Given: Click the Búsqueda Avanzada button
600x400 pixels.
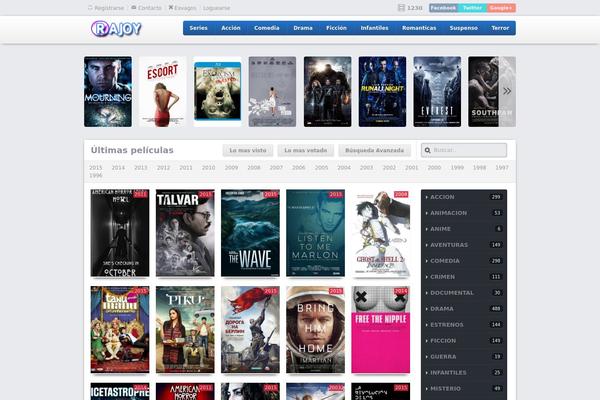Looking at the screenshot, I should pos(375,150).
